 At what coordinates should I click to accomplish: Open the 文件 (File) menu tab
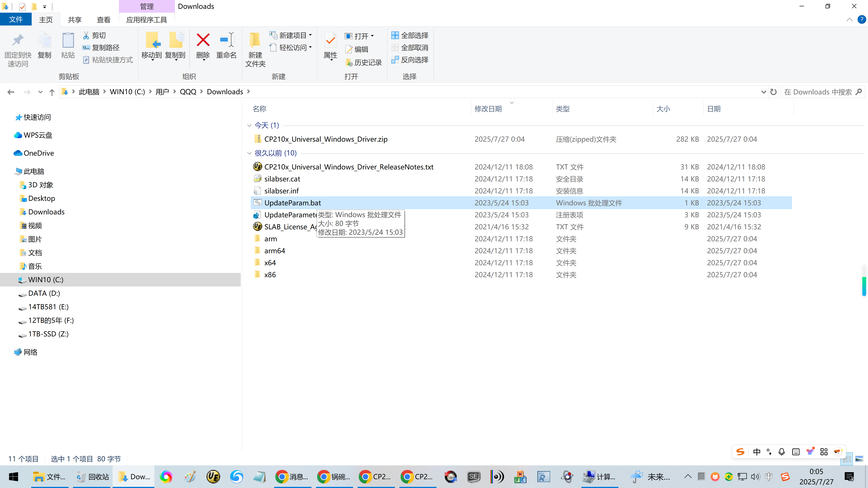pos(16,19)
